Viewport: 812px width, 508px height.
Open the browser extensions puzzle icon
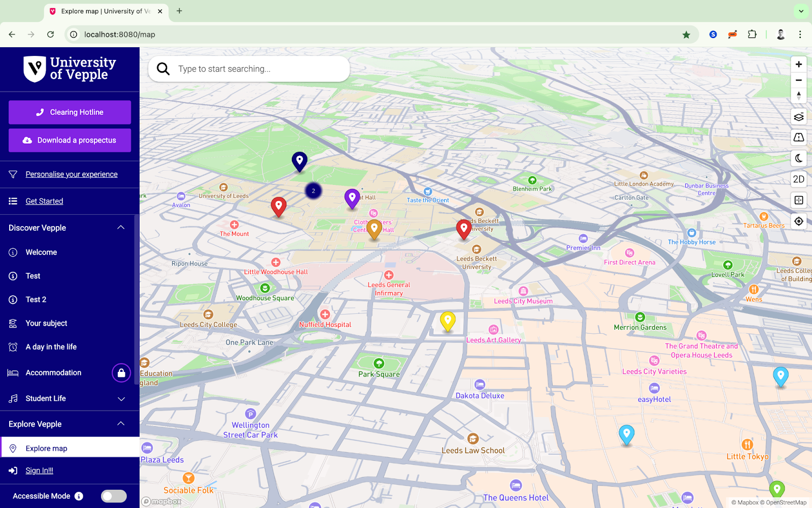pyautogui.click(x=752, y=35)
